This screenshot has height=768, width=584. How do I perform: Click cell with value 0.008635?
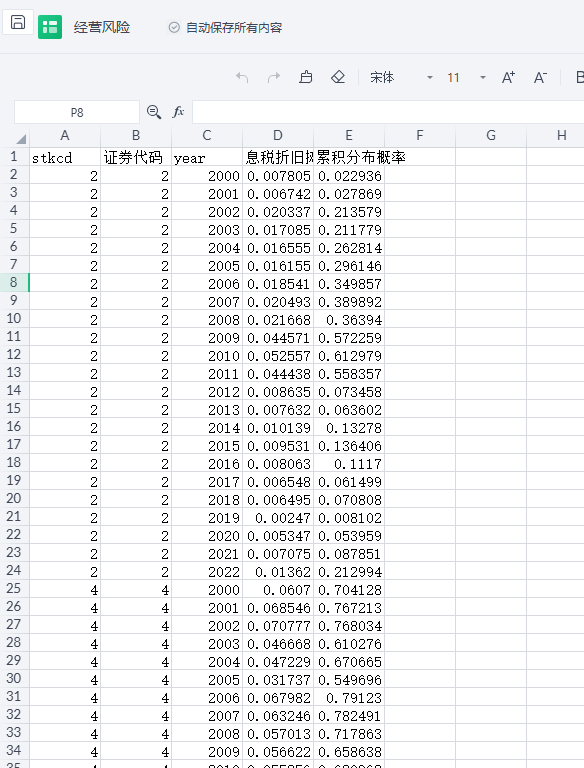point(278,391)
